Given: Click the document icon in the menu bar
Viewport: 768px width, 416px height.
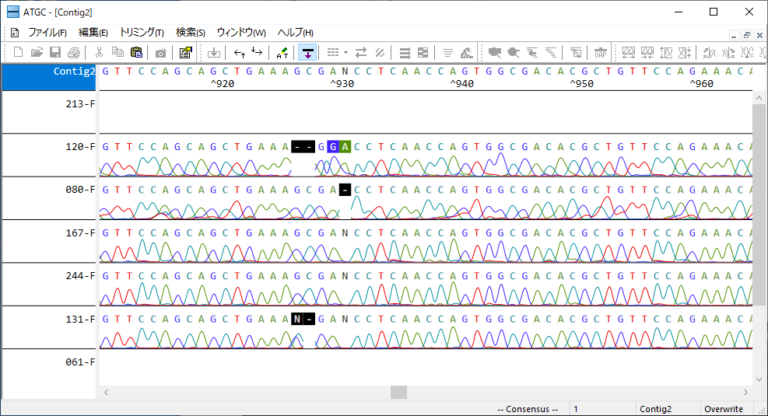Looking at the screenshot, I should [x=15, y=33].
